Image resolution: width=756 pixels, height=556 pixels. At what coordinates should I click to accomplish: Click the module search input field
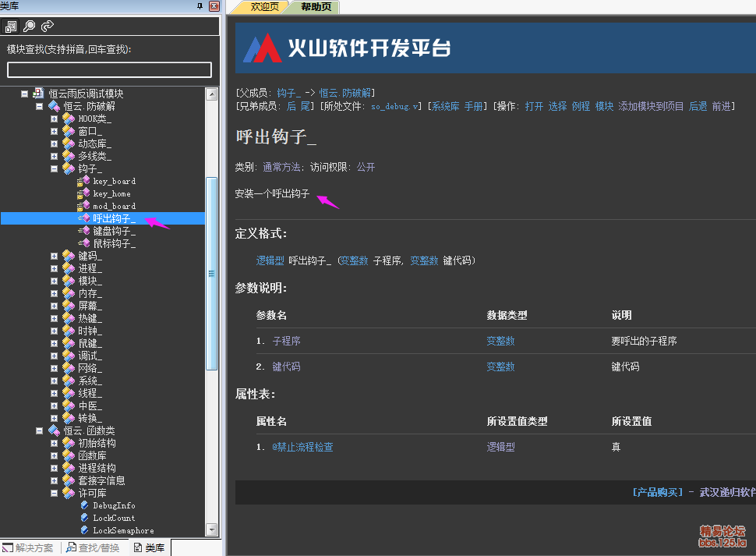click(109, 70)
